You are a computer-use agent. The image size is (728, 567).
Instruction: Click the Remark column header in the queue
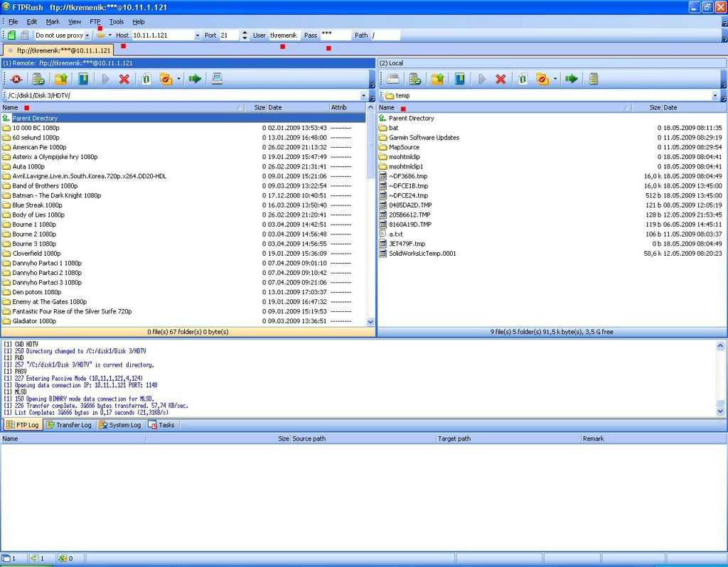point(653,439)
